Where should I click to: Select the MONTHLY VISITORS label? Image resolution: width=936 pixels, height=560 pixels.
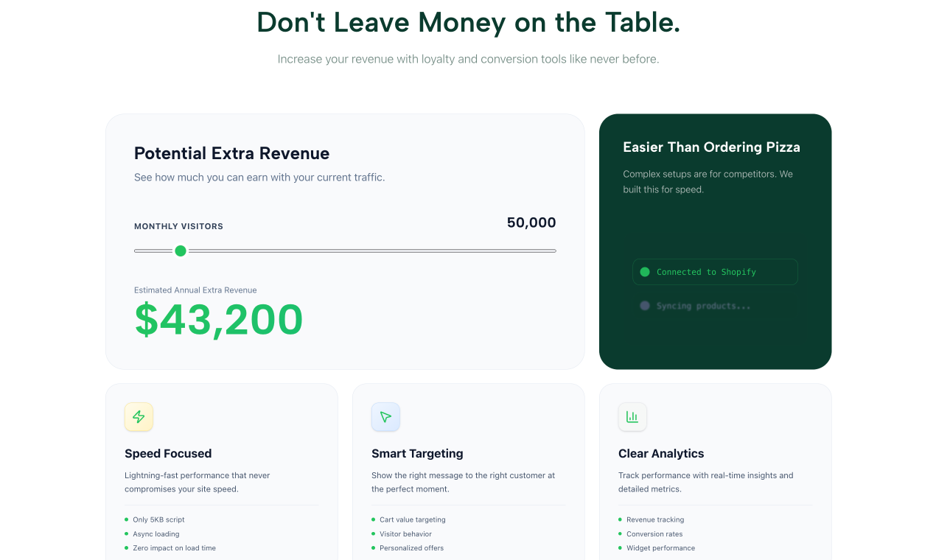[178, 226]
